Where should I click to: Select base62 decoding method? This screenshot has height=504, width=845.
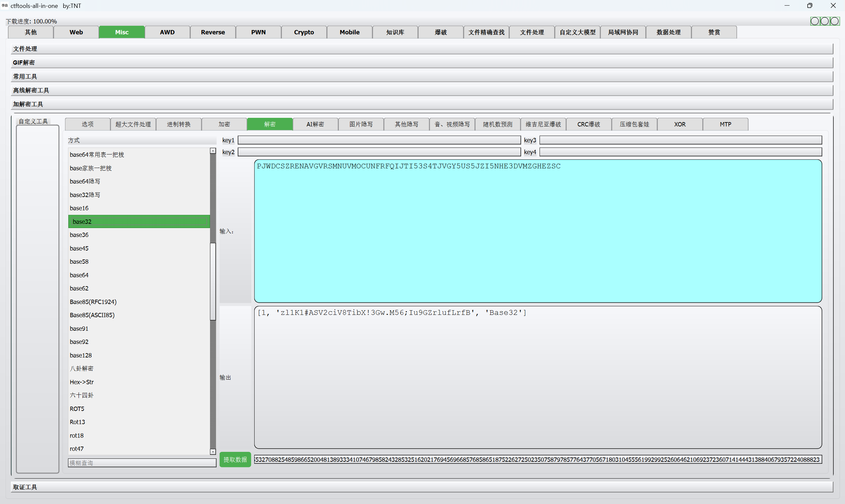[139, 288]
